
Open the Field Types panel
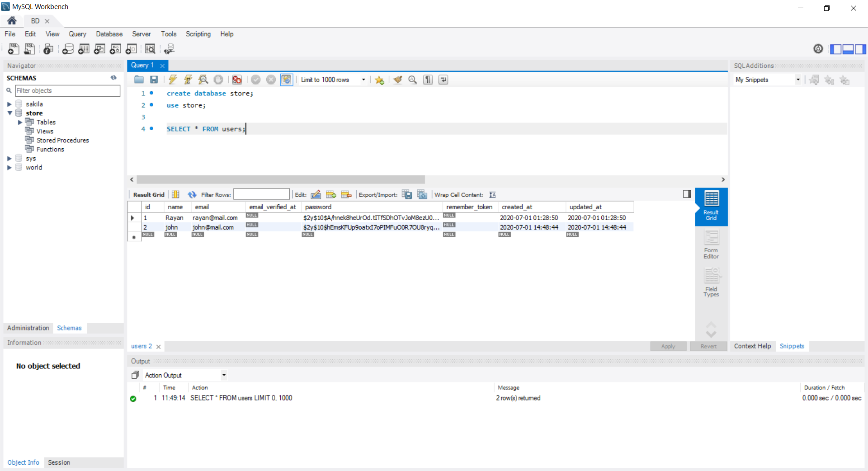711,283
